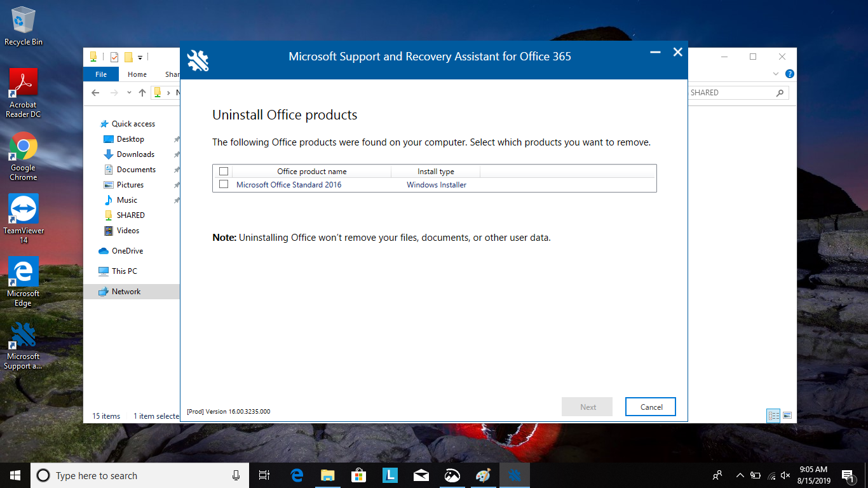Click the Cancel button in the assistant
Image resolution: width=868 pixels, height=488 pixels.
pyautogui.click(x=651, y=407)
